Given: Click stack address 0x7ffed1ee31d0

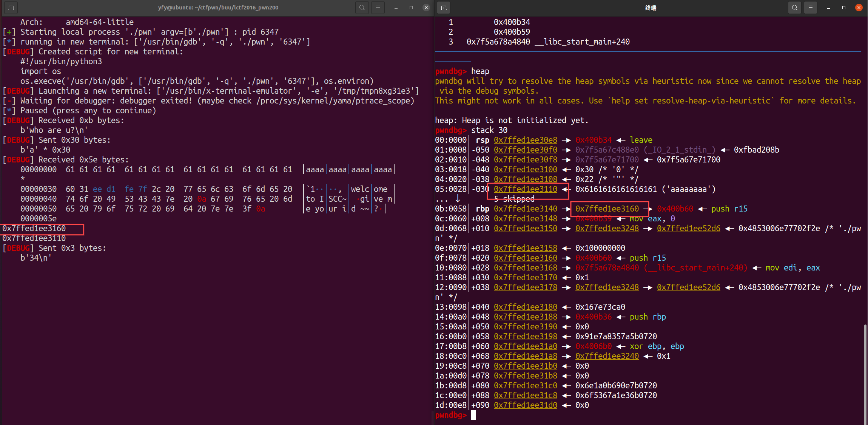Looking at the screenshot, I should click(x=526, y=405).
